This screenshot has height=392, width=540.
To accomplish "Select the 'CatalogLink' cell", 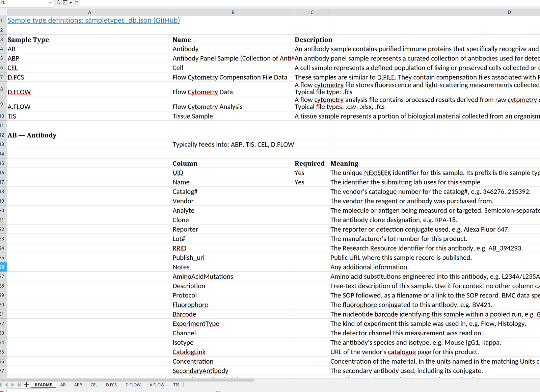I will tap(233, 352).
